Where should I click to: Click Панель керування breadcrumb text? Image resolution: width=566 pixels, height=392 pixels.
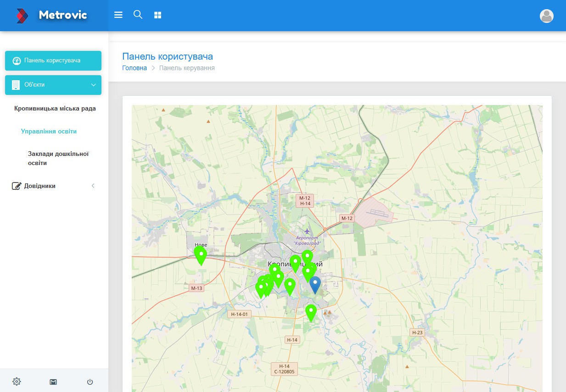187,68
